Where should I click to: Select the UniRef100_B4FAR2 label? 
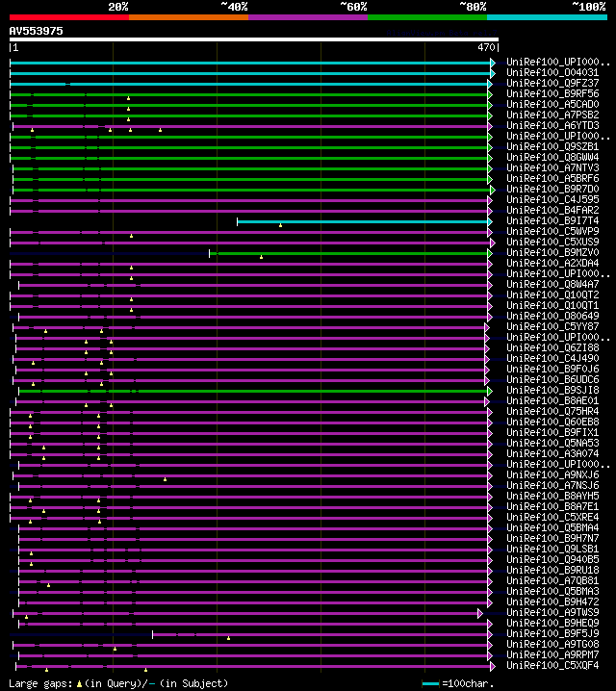point(552,210)
